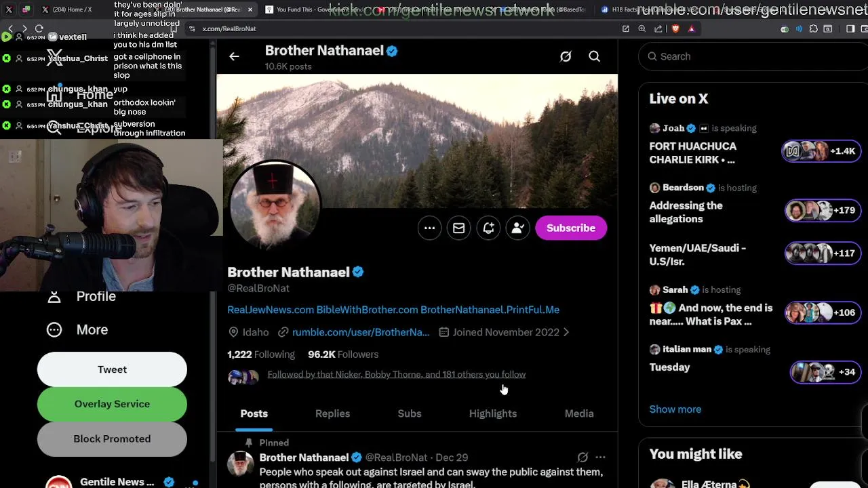This screenshot has width=868, height=488.
Task: Click the Tweet button in sidebar
Action: (112, 369)
